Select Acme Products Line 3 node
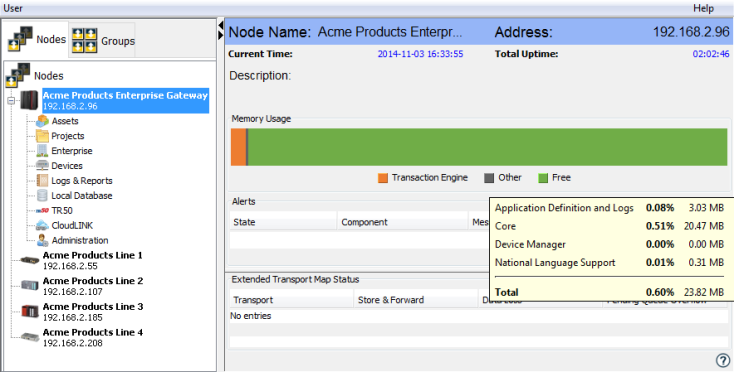The width and height of the screenshot is (734, 372). pos(93,312)
